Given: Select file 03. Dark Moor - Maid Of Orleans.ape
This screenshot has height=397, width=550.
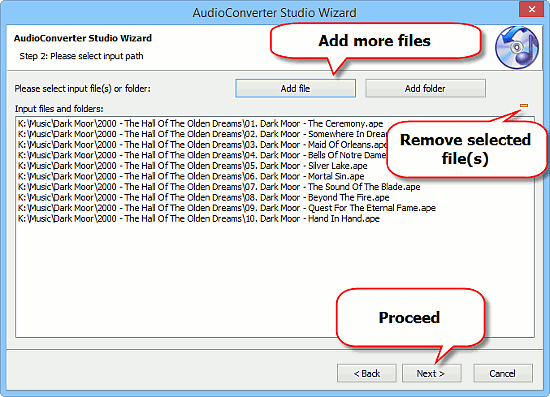Looking at the screenshot, I should coord(202,145).
